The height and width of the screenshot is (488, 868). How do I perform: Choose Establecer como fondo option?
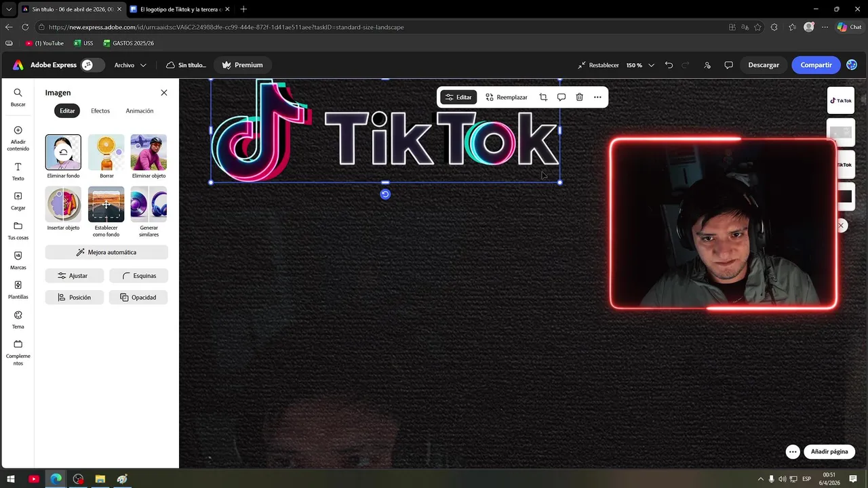click(x=106, y=212)
